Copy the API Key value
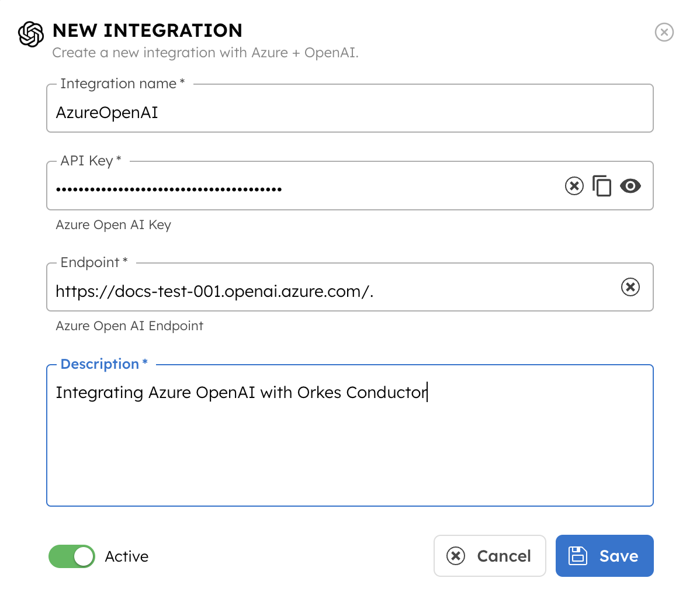693x616 pixels. (602, 186)
